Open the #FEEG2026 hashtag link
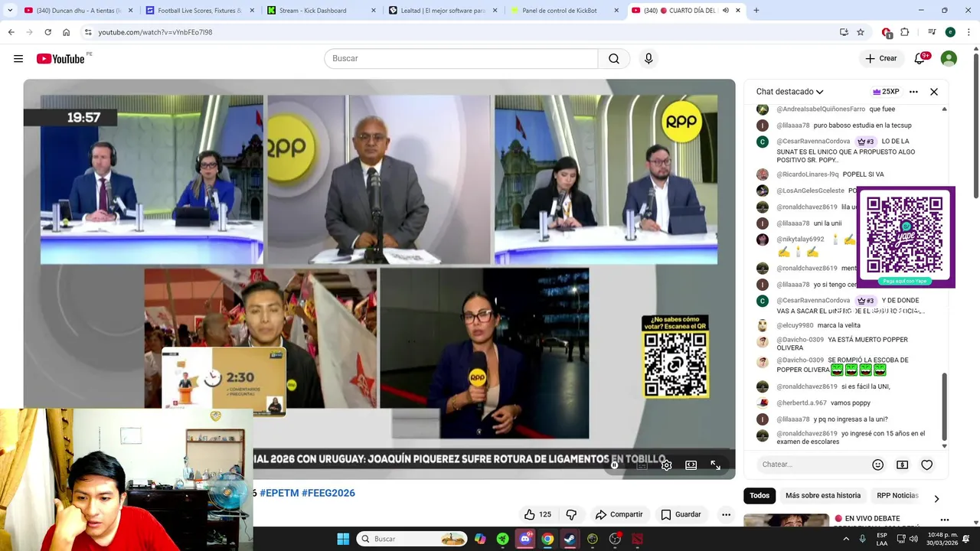This screenshot has width=980, height=551. click(328, 494)
